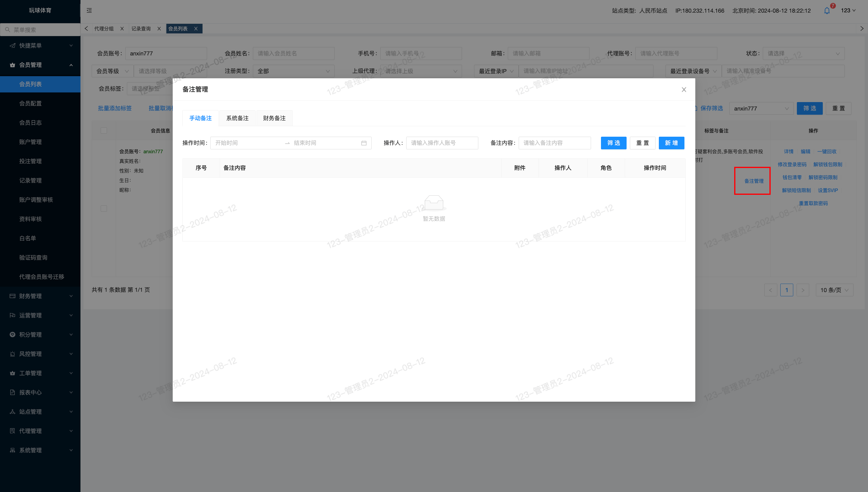Close the 备注管理 dialog with X
868x492 pixels.
point(684,89)
